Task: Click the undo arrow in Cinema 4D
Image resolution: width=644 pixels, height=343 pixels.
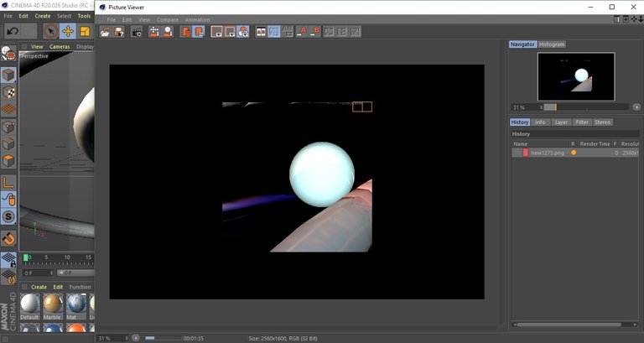Action: pos(13,31)
